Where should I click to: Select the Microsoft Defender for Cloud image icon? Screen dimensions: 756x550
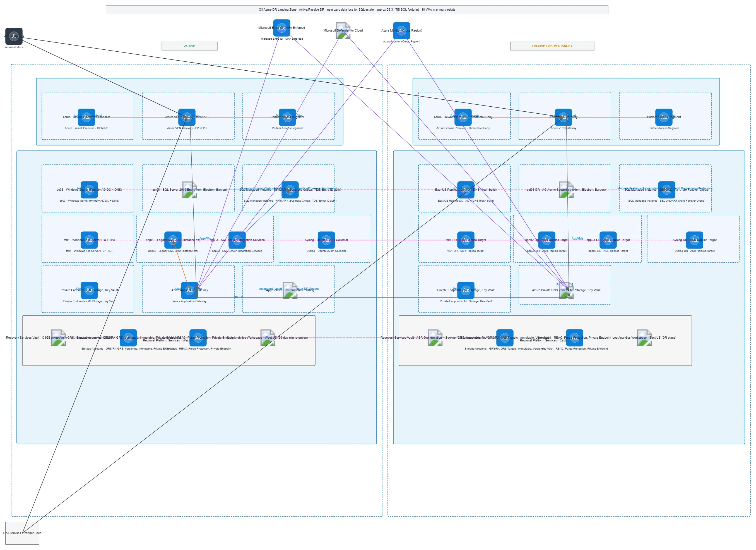pyautogui.click(x=343, y=31)
